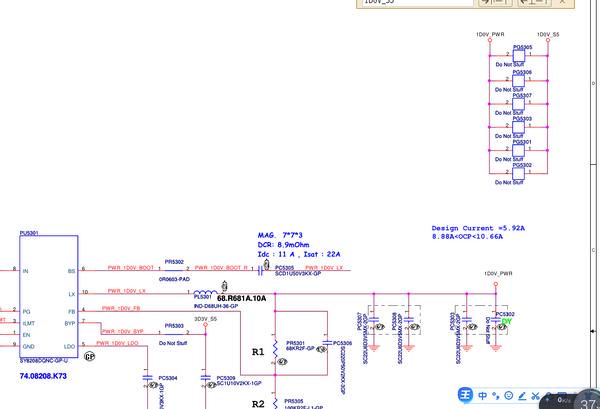600x409 pixels.
Task: Click the 1D0V_S5 power label at top
Action: pyautogui.click(x=548, y=34)
